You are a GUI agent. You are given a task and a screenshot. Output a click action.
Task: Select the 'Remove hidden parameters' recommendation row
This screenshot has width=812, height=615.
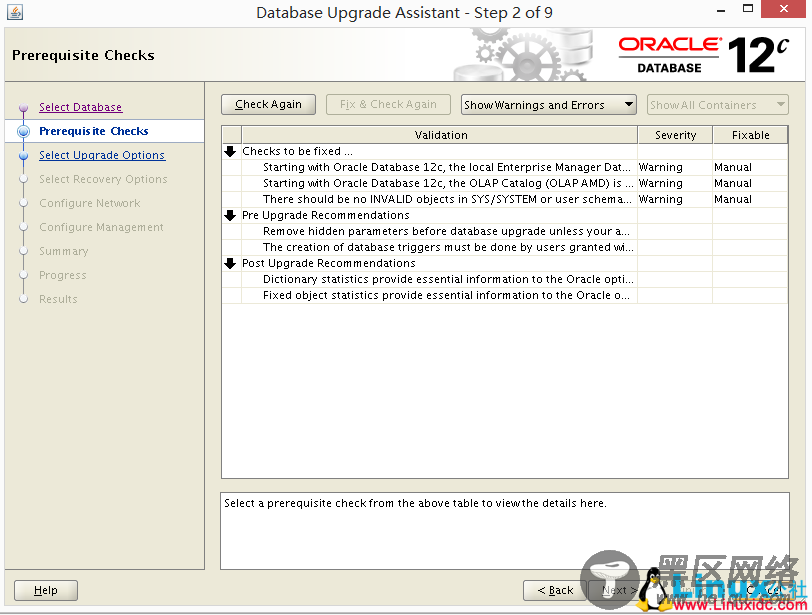point(505,231)
